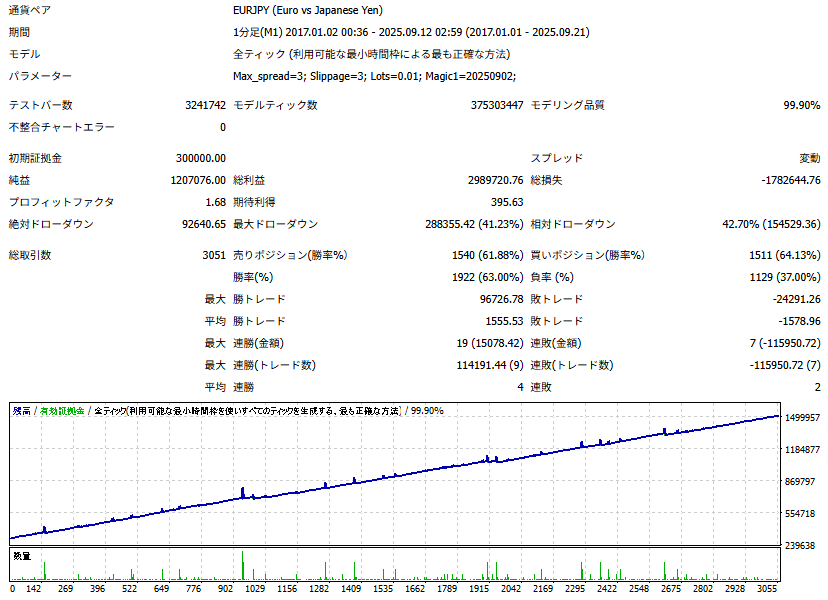Click the average loss trade value -1578.96
Screen dimensions: 828x600
799,321
